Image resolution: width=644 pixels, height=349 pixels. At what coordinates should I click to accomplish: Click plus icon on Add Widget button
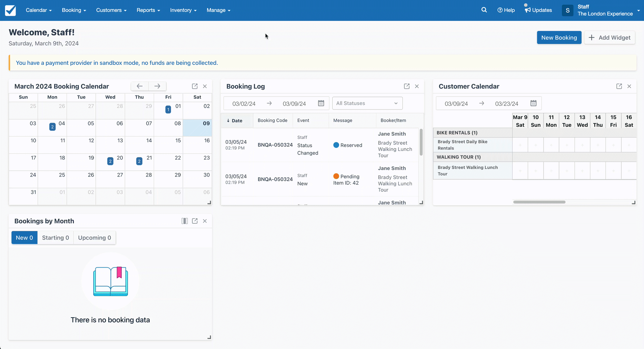591,37
